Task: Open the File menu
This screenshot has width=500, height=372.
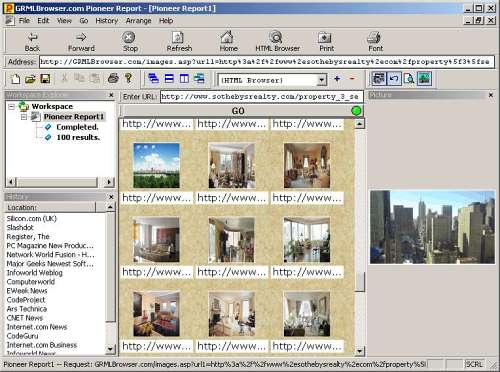Action: click(x=24, y=21)
